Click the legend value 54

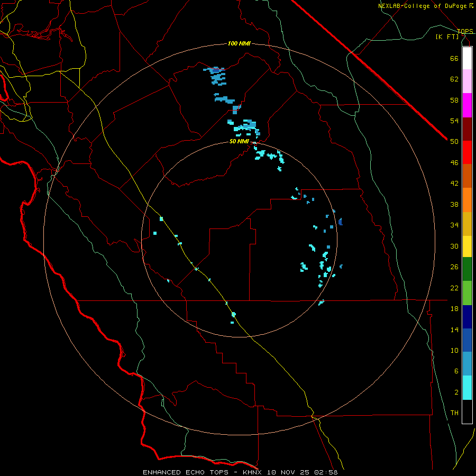pyautogui.click(x=454, y=121)
